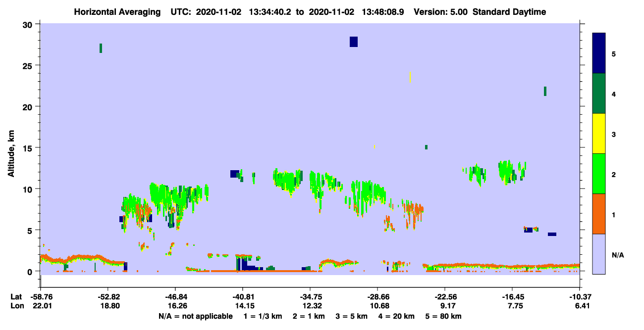Click the y-axis tick label 15
Screen dimensions: 644x330
[29, 147]
